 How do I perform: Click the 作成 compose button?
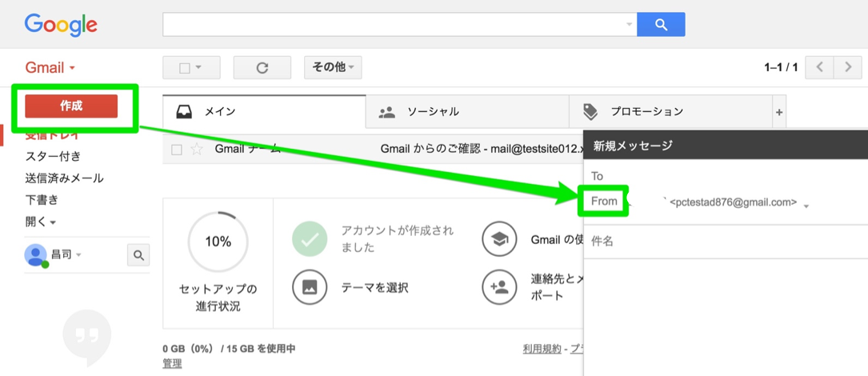[71, 106]
